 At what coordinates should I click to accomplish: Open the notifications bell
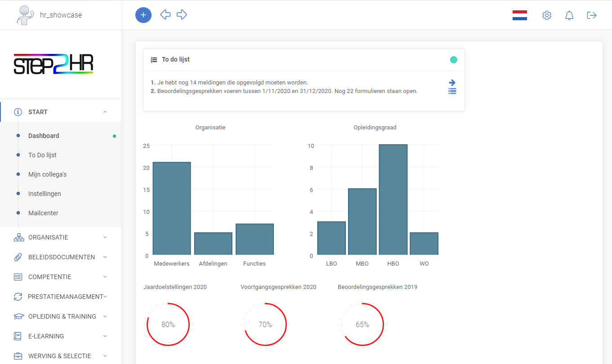[569, 15]
